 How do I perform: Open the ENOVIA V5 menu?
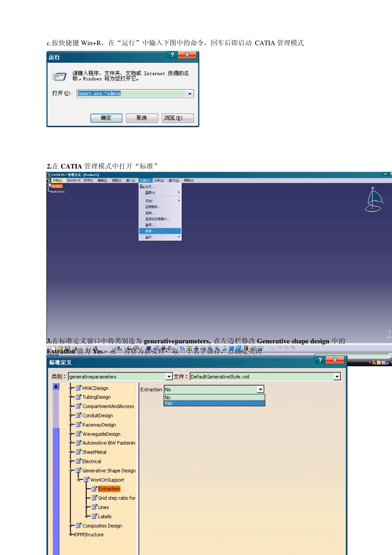tap(73, 180)
